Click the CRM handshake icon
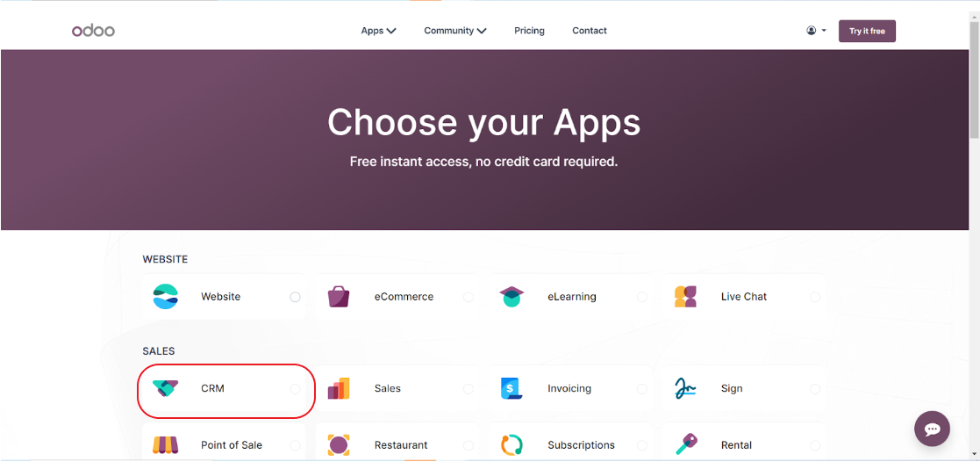The image size is (980, 469). point(166,388)
